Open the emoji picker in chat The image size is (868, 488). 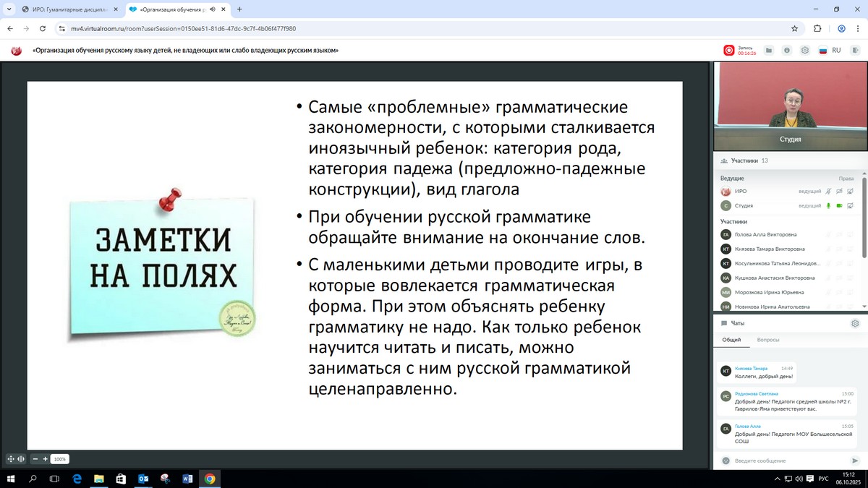726,461
